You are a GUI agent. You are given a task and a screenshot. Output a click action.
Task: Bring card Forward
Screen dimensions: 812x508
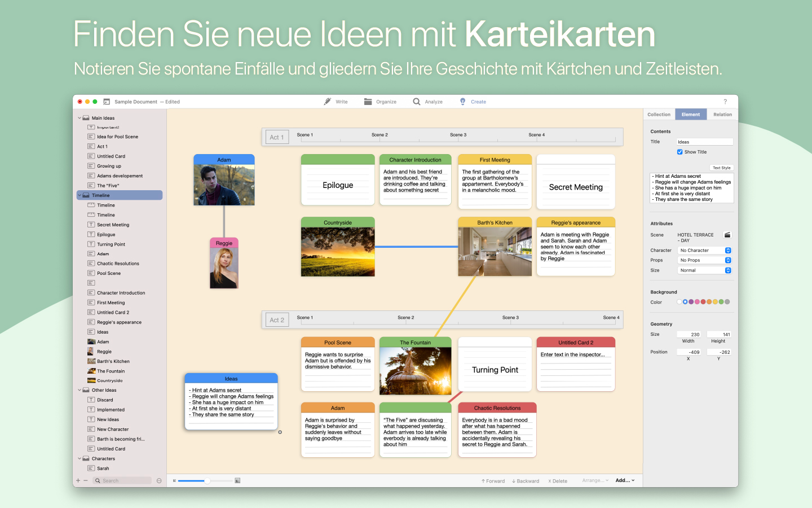tap(493, 481)
